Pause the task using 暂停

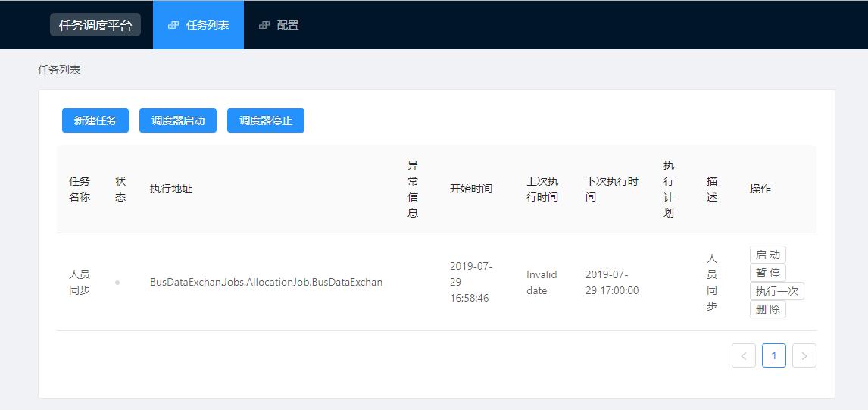click(x=767, y=273)
